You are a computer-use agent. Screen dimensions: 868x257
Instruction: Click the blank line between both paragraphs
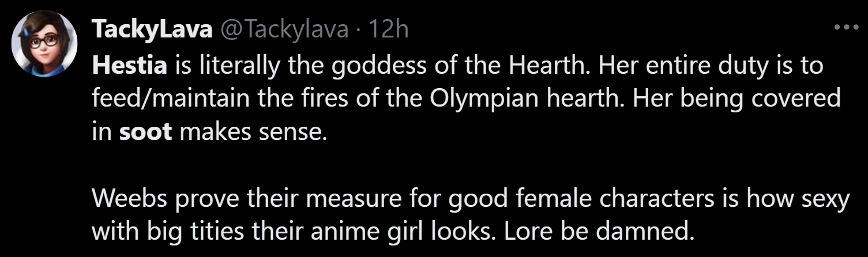[471, 166]
